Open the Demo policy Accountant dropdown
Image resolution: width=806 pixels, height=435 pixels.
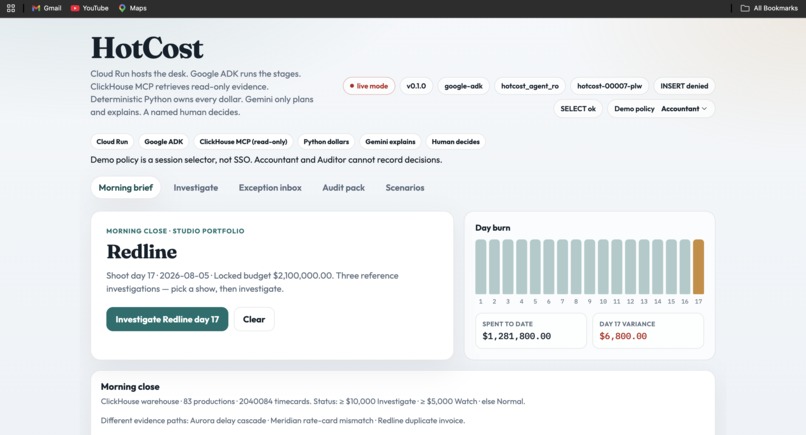point(661,108)
